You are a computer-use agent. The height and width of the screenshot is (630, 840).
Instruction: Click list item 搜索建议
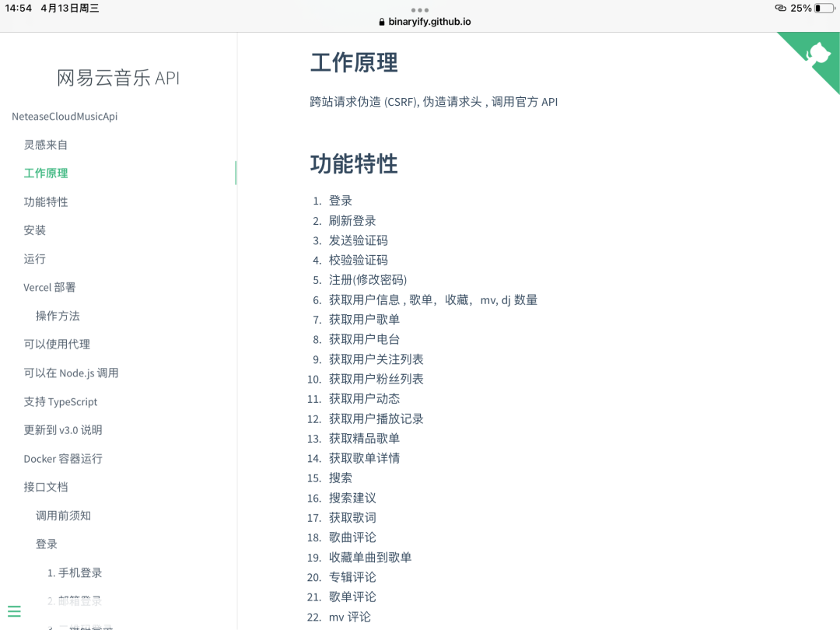(x=352, y=499)
